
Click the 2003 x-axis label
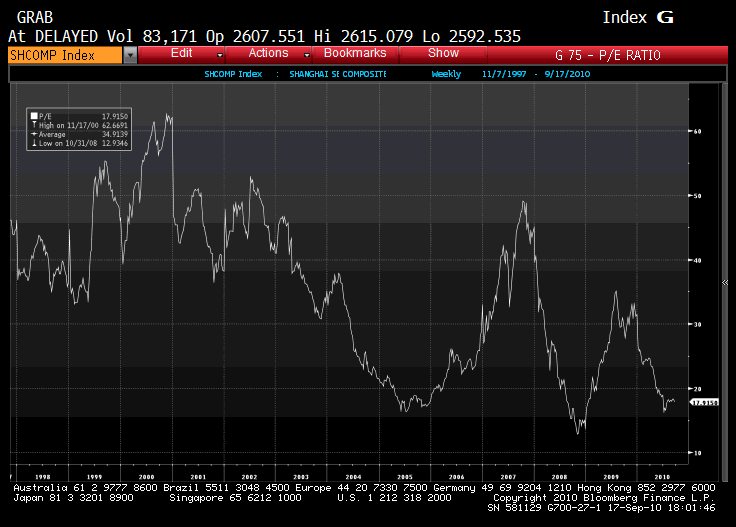(301, 477)
